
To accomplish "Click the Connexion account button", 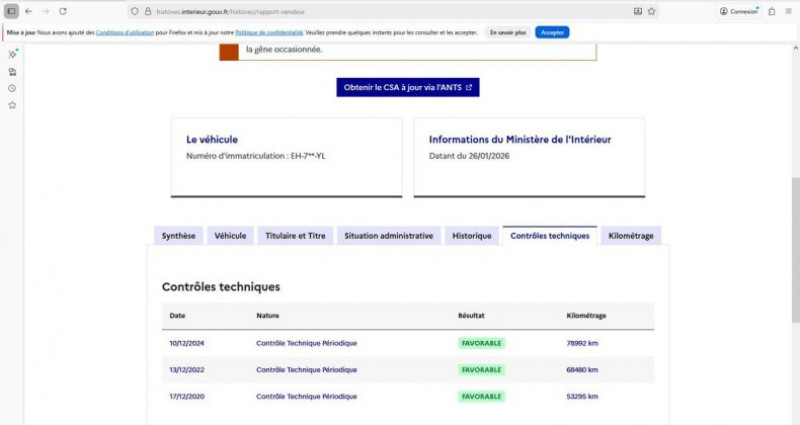I will coord(739,11).
